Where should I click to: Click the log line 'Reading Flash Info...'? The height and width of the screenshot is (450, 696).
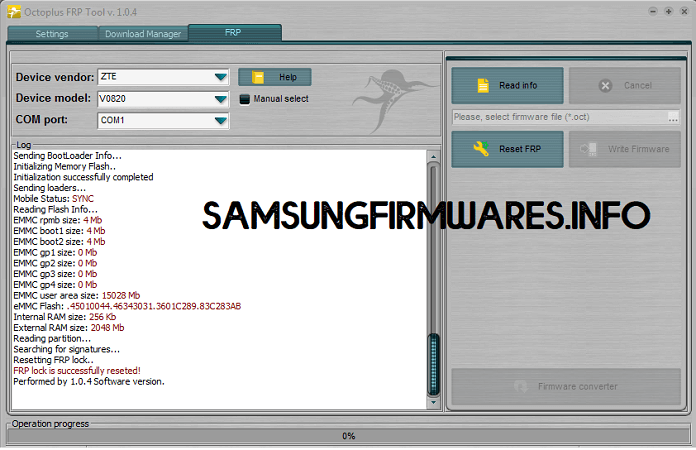(x=55, y=209)
